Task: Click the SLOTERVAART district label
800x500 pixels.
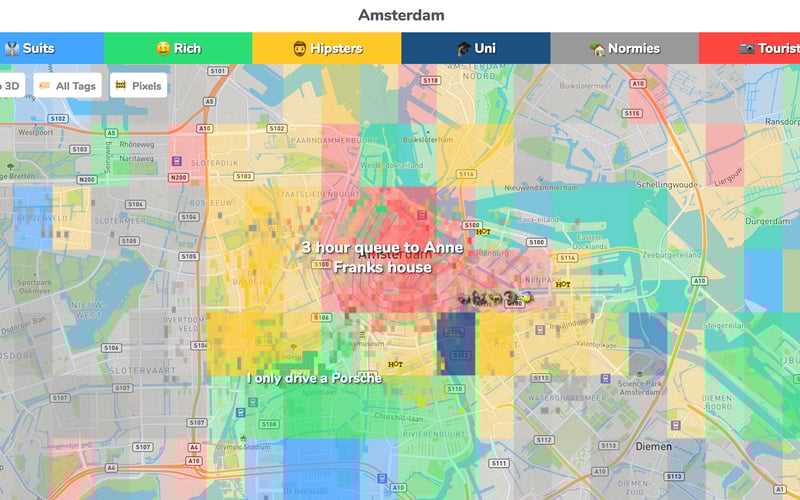Action: pyautogui.click(x=142, y=370)
